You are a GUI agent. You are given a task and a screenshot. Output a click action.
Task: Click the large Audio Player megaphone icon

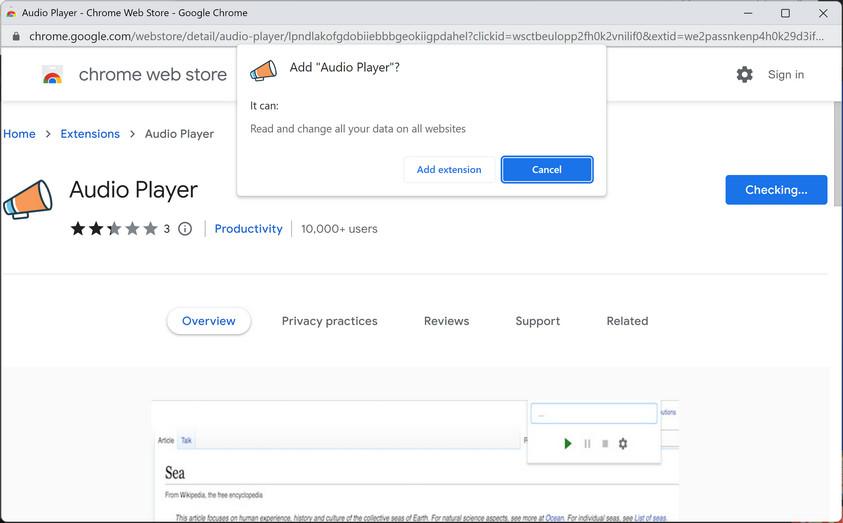coord(27,199)
